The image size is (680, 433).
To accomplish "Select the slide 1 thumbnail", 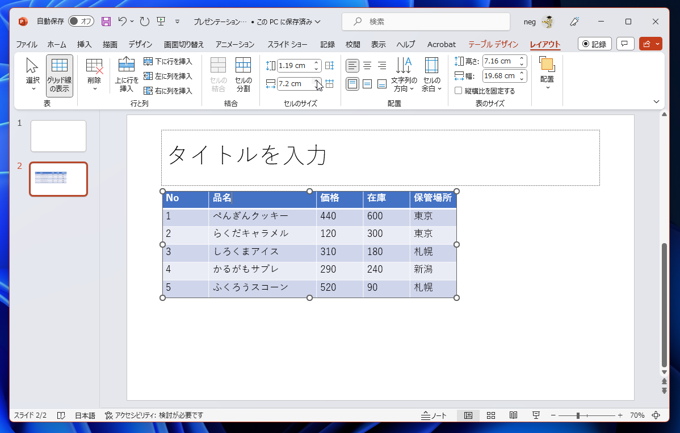I will (59, 136).
